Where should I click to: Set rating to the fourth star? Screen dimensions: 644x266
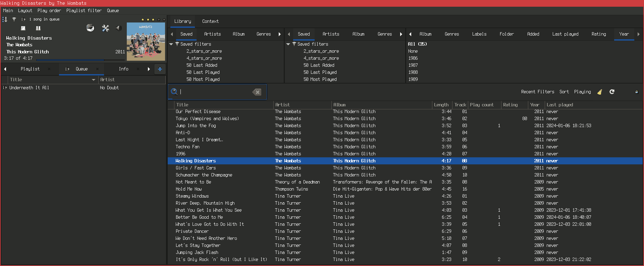[x=159, y=19]
